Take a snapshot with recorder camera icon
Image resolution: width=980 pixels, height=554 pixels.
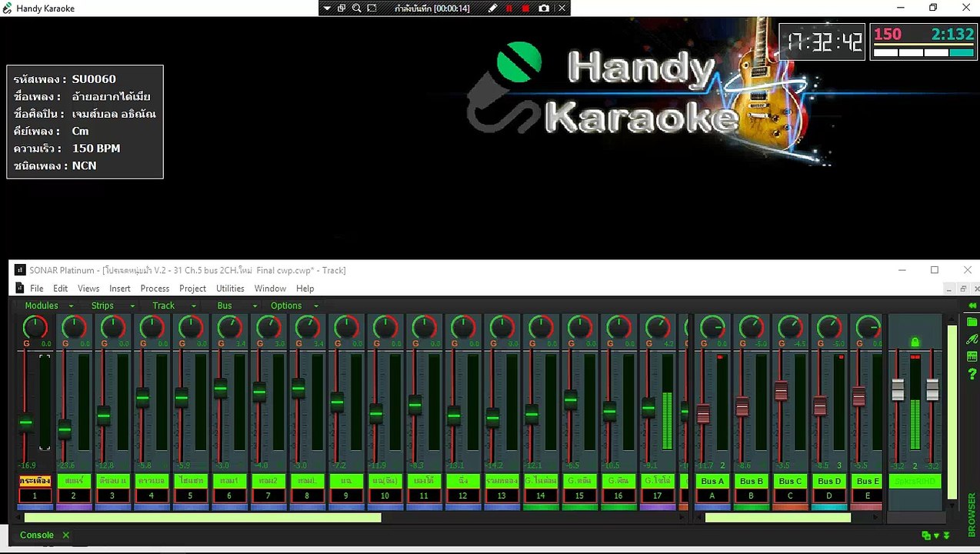(544, 8)
